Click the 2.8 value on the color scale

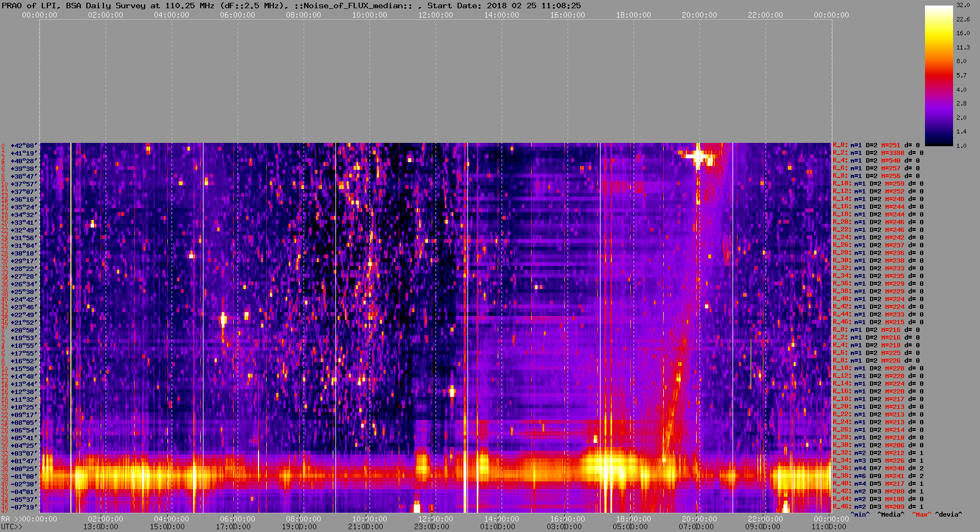coord(961,104)
